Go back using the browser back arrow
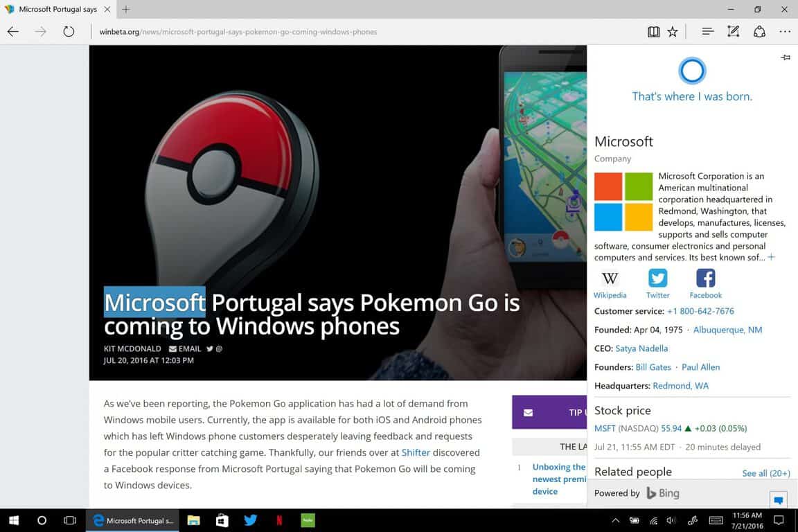Screen dimensions: 798x532 (13, 32)
